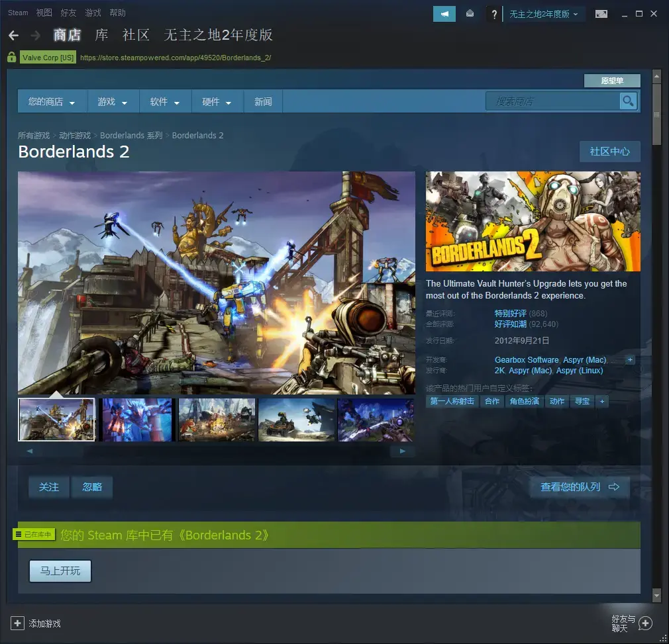
Task: Select the fifth purple night thumbnail
Action: 376,420
